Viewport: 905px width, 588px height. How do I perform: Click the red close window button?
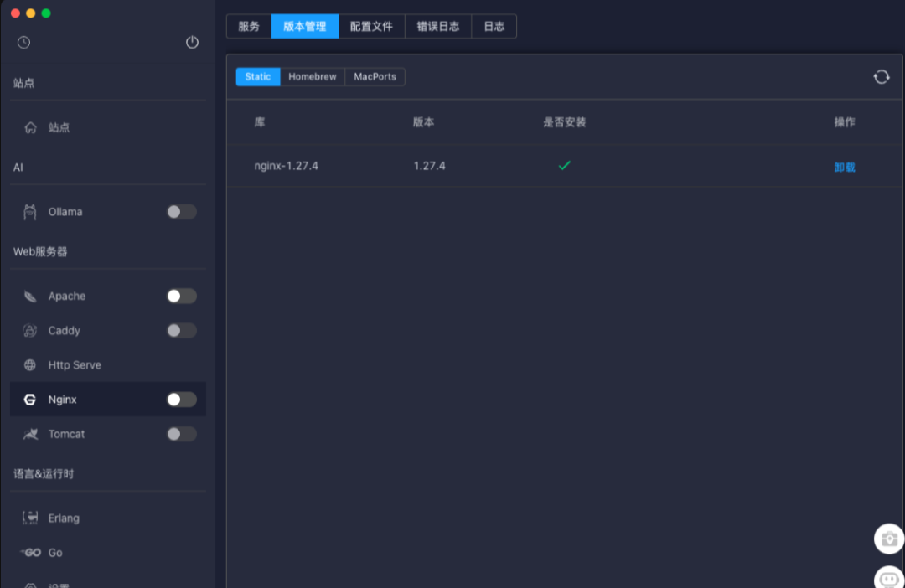coord(16,13)
